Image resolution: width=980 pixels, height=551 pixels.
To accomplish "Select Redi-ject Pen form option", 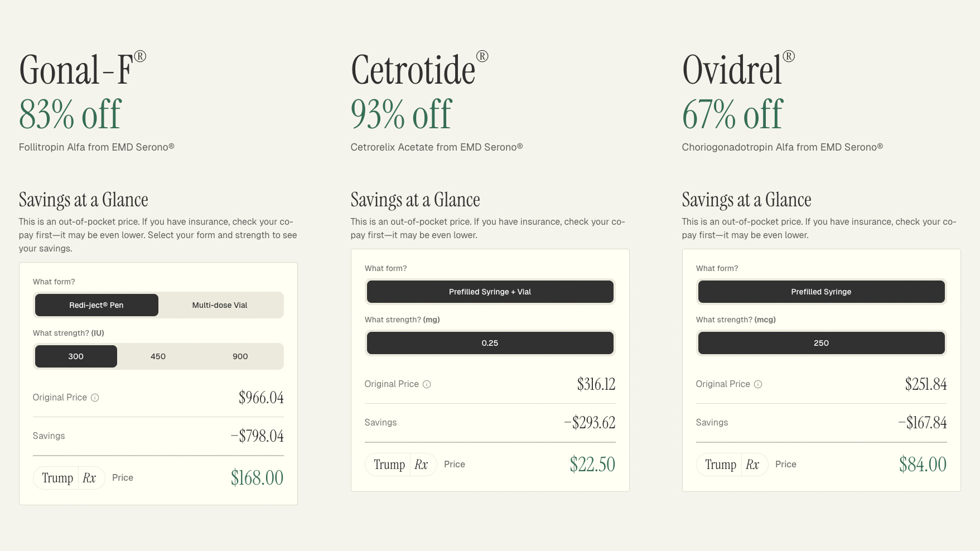I will point(96,305).
